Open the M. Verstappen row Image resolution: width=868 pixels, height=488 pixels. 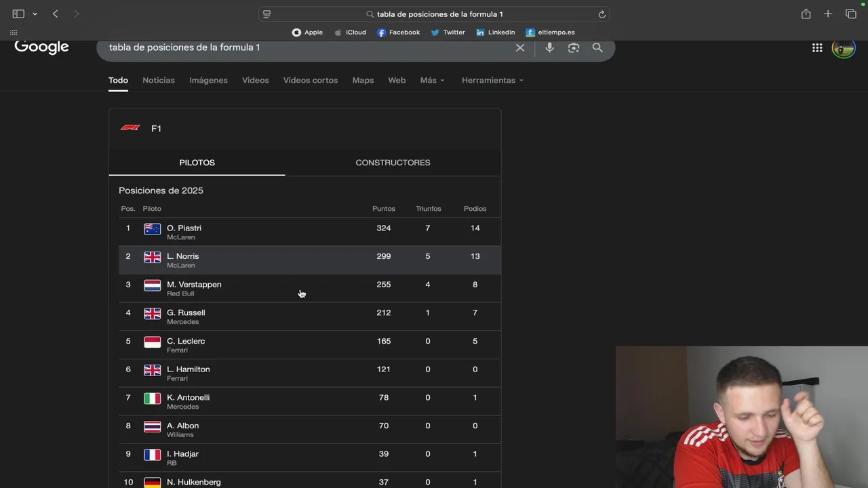[310, 288]
